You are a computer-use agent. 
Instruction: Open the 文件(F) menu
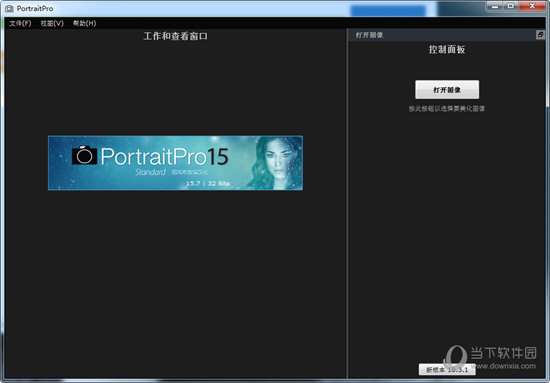20,23
